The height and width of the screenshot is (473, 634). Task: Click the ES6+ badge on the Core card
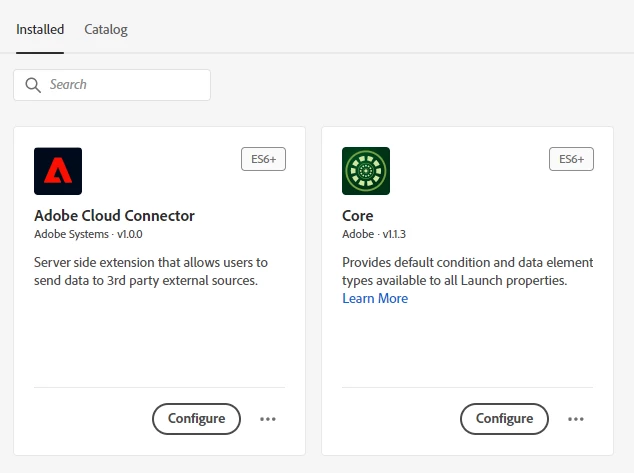click(572, 159)
